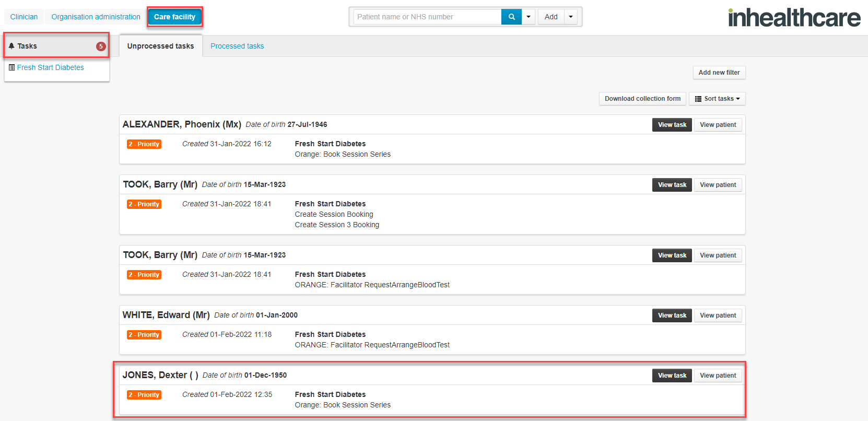Click the name ALEXANDER, Phoenix (Mx)
The image size is (868, 421).
pyautogui.click(x=182, y=124)
